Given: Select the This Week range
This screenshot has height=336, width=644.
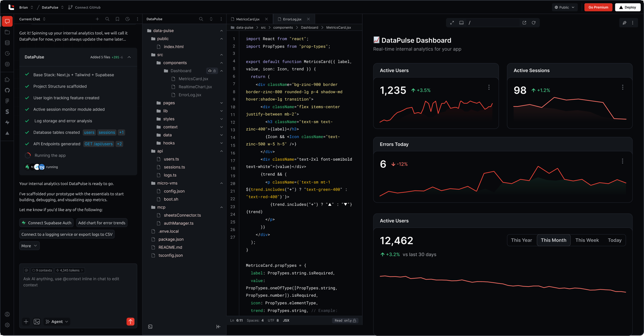Looking at the screenshot, I should 587,240.
